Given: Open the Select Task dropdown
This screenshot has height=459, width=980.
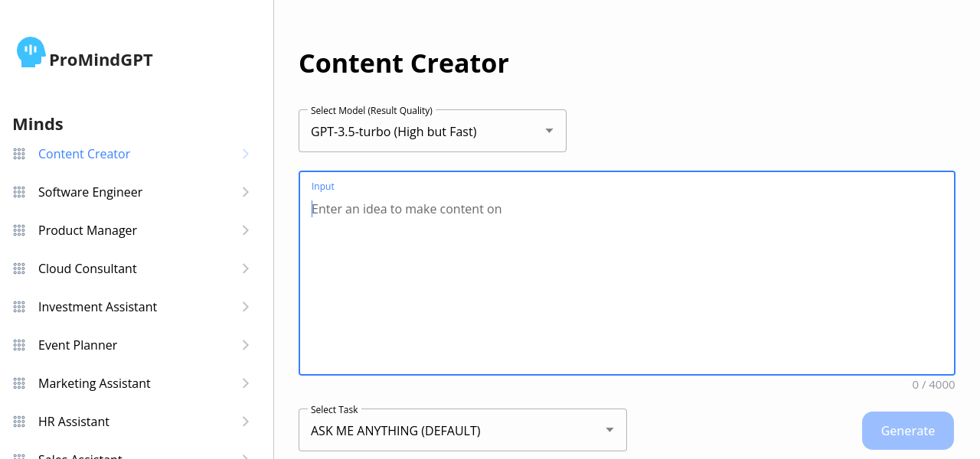Looking at the screenshot, I should tap(462, 431).
